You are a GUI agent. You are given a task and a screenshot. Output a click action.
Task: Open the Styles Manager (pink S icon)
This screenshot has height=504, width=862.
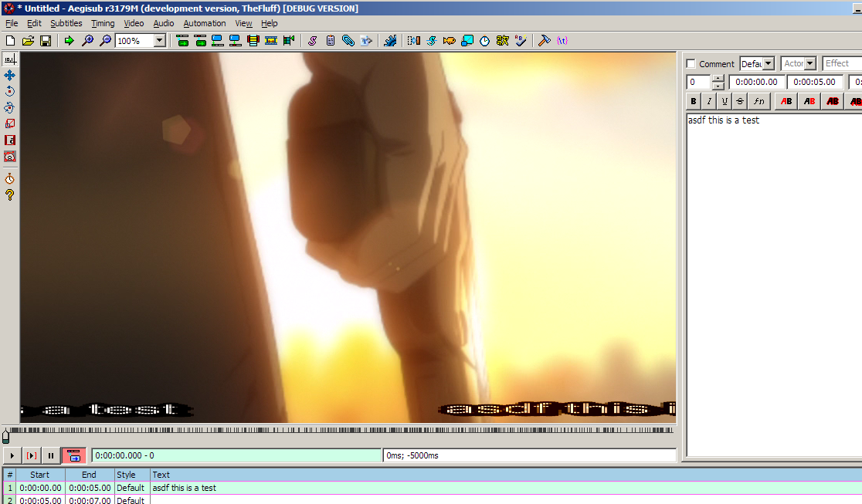312,41
